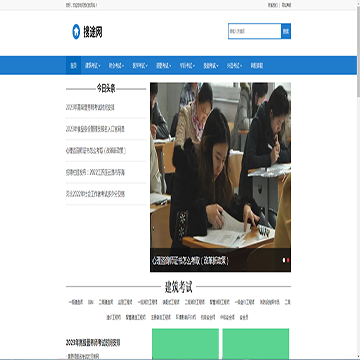Open the last navigation item 网校课程

257,66
